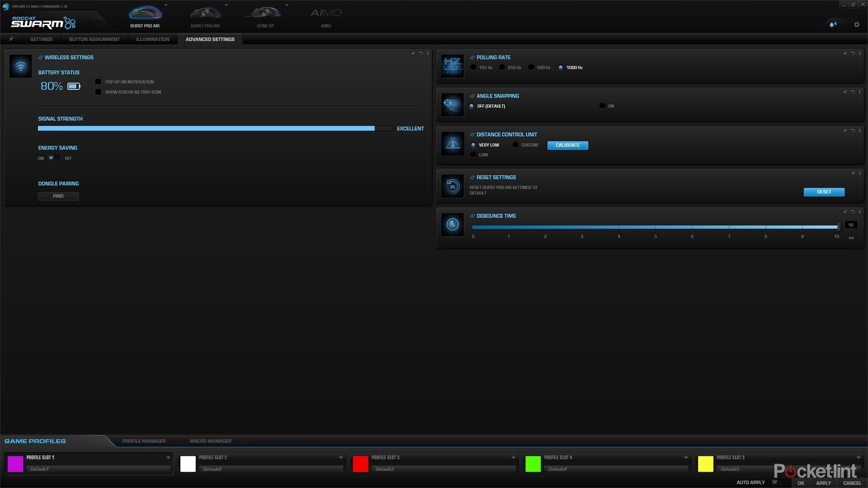Screen dimensions: 868x488
Task: Expand dropdown arrow beside Kone XP device
Action: pyautogui.click(x=286, y=5)
